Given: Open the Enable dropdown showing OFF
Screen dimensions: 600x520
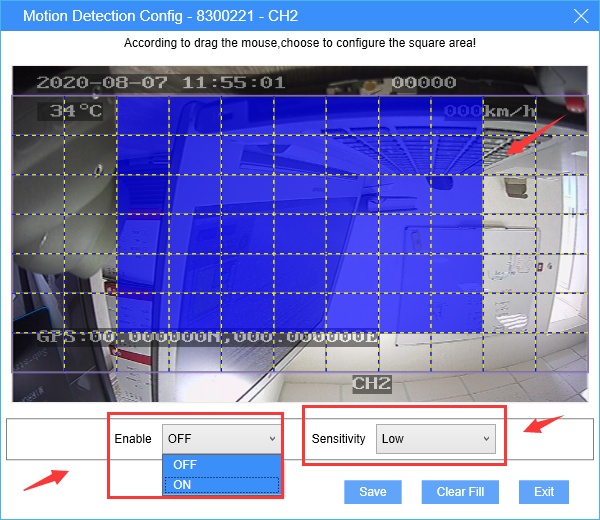Looking at the screenshot, I should [x=222, y=438].
